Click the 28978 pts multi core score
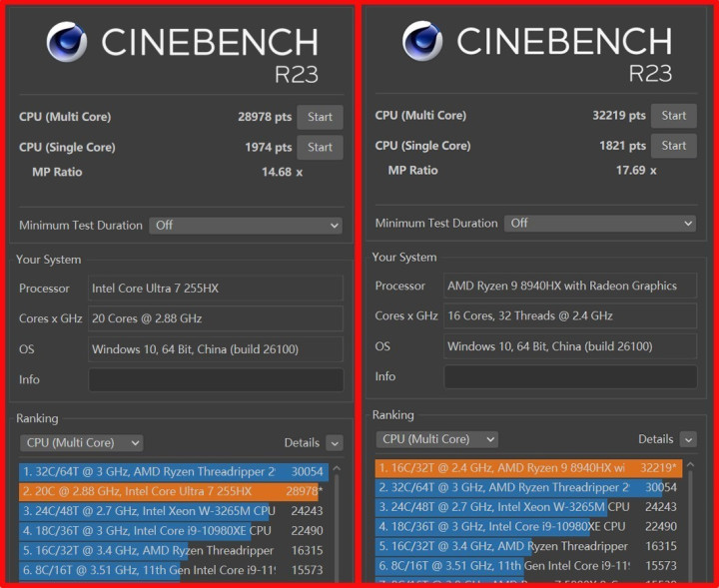 click(x=265, y=117)
